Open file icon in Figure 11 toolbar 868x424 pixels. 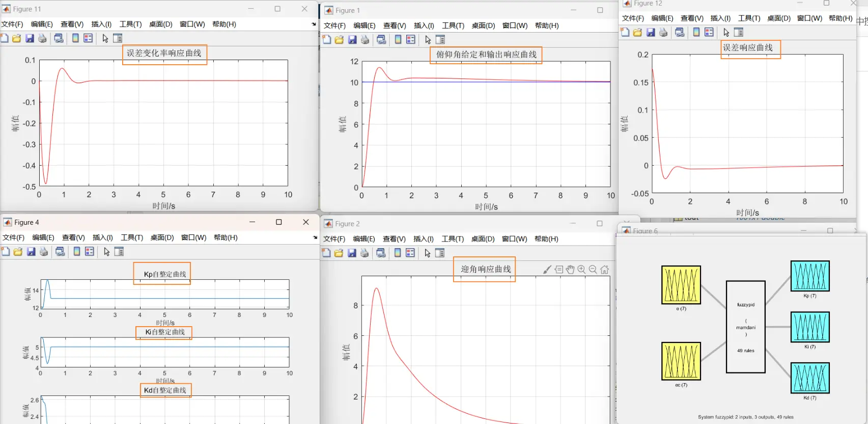pyautogui.click(x=17, y=38)
